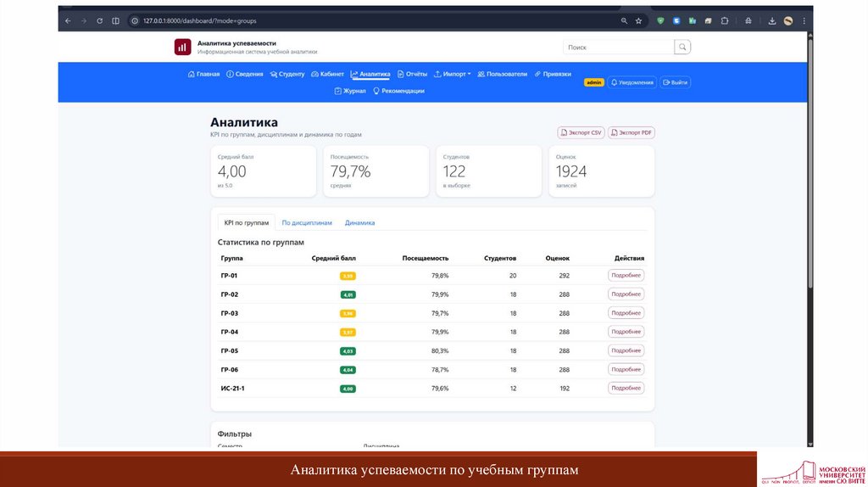The image size is (868, 487).
Task: Click Выйти to log out
Action: (x=676, y=82)
